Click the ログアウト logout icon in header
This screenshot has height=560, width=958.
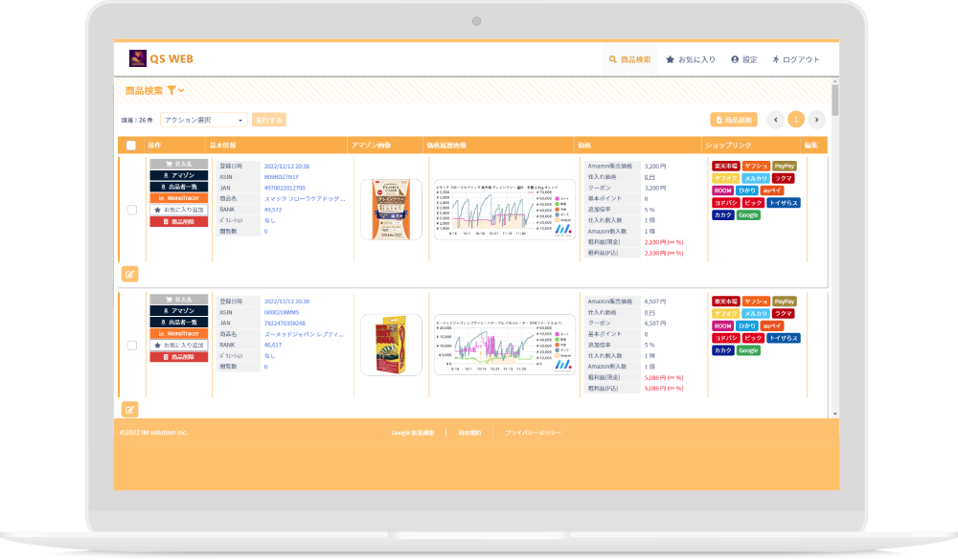pos(776,59)
